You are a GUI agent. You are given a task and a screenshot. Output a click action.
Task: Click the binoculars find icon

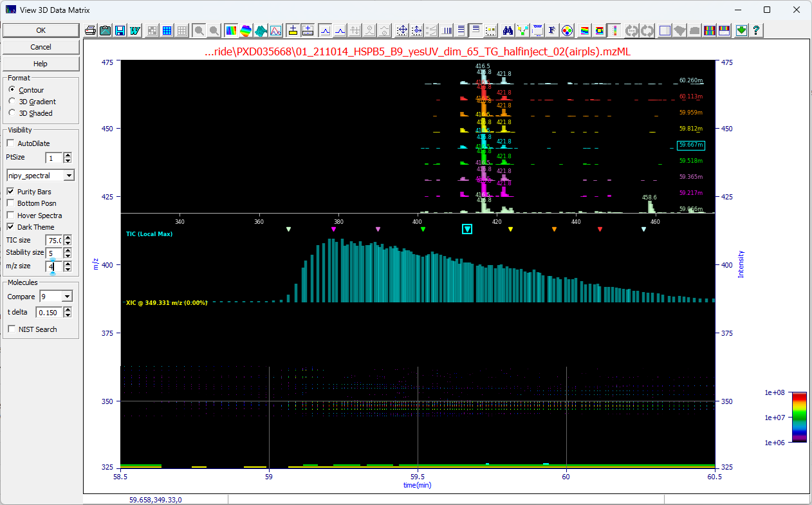pos(508,30)
